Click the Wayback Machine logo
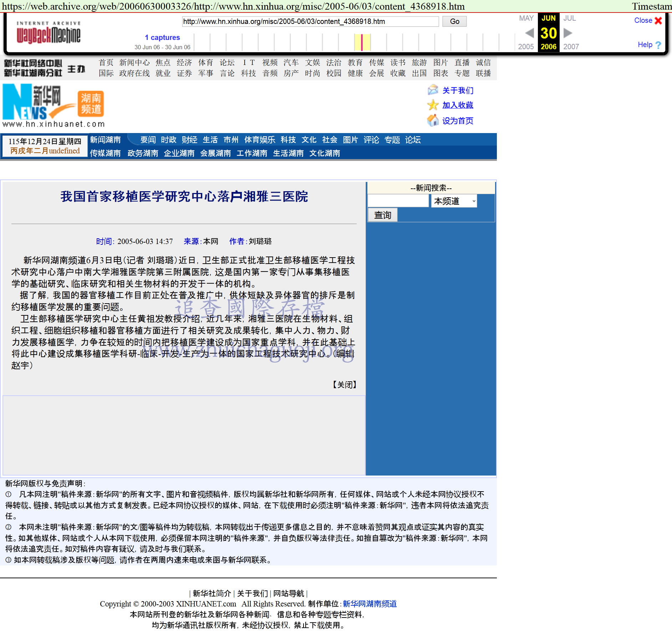Screen dimensions: 672x640 pos(49,33)
